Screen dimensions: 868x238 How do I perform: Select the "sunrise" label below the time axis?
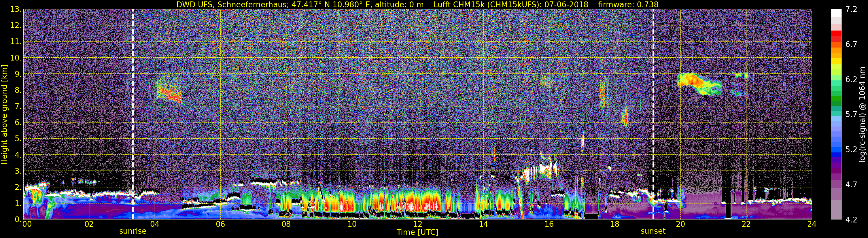[133, 231]
